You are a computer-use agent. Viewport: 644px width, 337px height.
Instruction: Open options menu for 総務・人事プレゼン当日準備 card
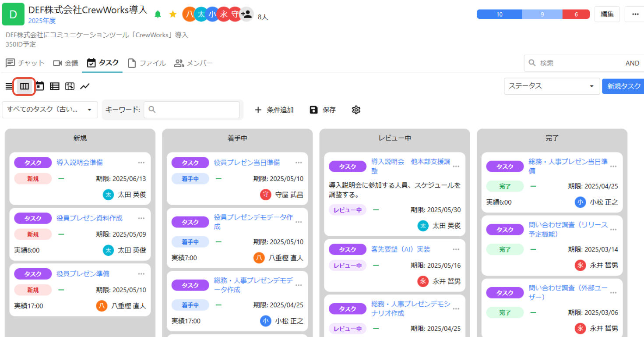[613, 167]
